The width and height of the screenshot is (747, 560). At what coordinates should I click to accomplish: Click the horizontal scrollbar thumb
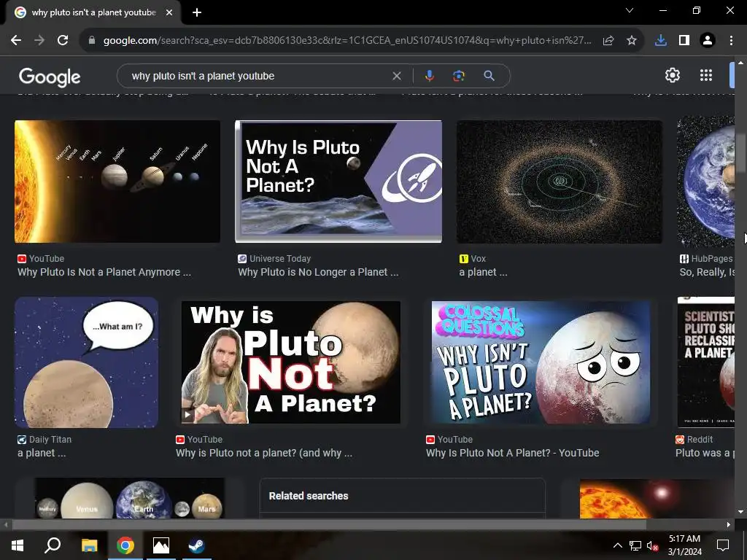[x=329, y=524]
